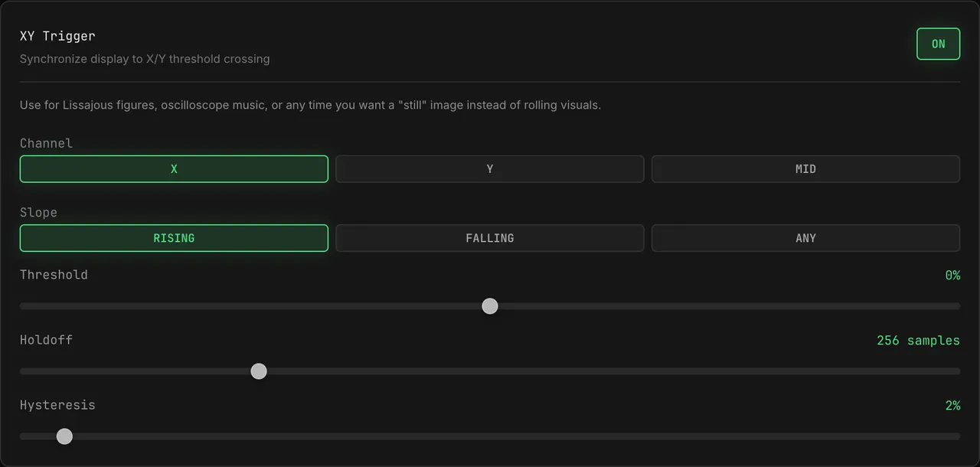
Task: Select the X channel option
Action: [174, 169]
